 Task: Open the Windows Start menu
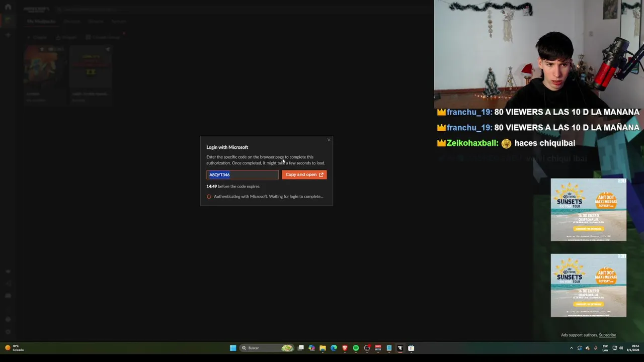pos(233,348)
